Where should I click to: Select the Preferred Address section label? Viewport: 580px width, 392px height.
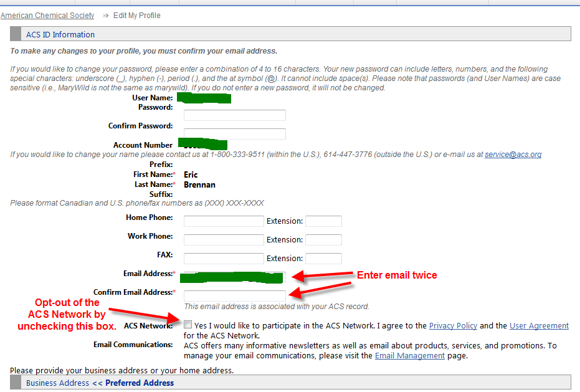(x=140, y=383)
